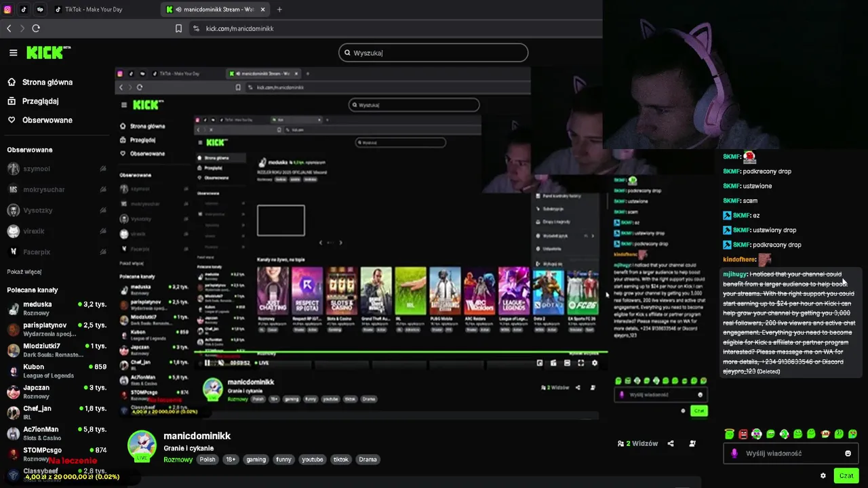Open a new browser tab

(x=279, y=9)
